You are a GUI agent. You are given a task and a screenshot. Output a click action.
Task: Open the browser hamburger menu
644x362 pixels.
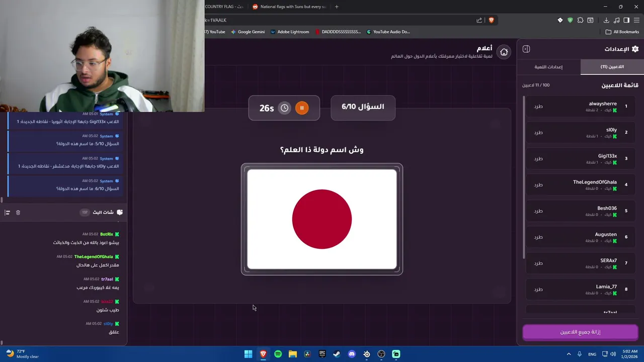[x=637, y=20]
